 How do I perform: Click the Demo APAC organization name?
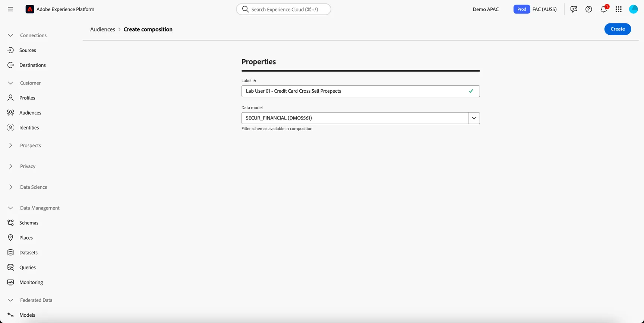486,9
